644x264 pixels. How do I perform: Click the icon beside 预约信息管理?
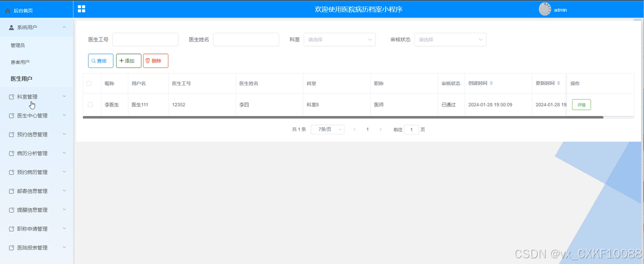(11, 134)
